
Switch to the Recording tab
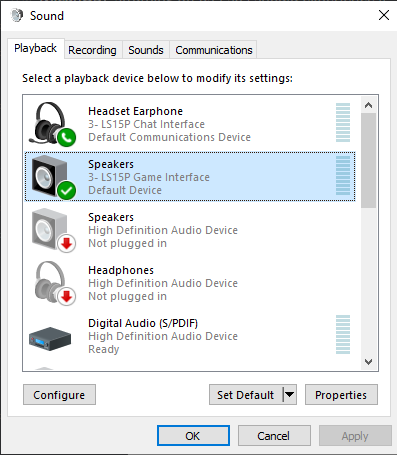click(92, 50)
